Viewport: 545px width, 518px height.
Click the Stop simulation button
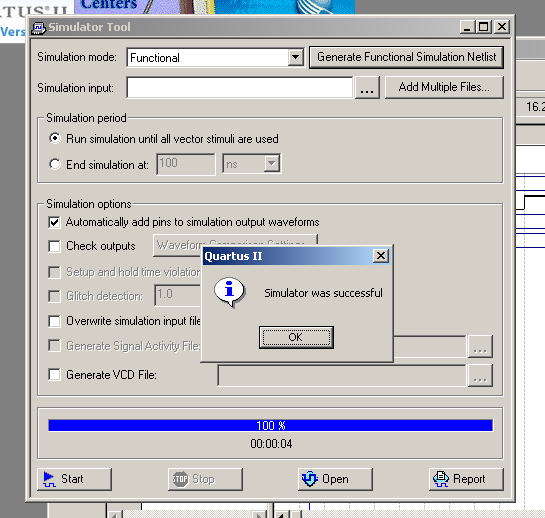point(205,479)
